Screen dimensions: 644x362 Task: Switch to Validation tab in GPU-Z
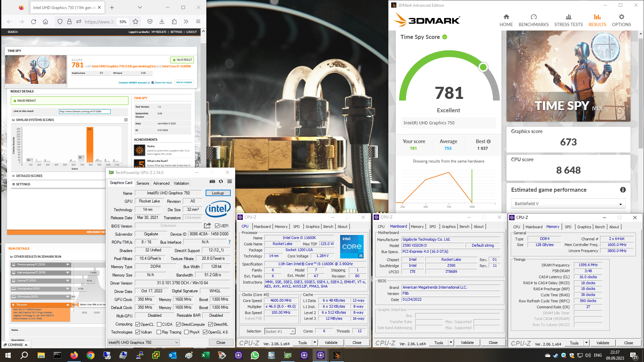point(181,183)
